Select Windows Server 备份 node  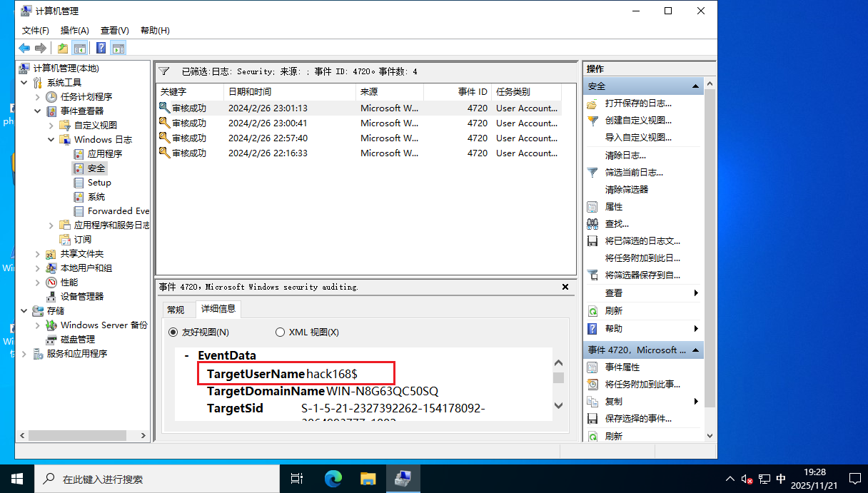[104, 325]
